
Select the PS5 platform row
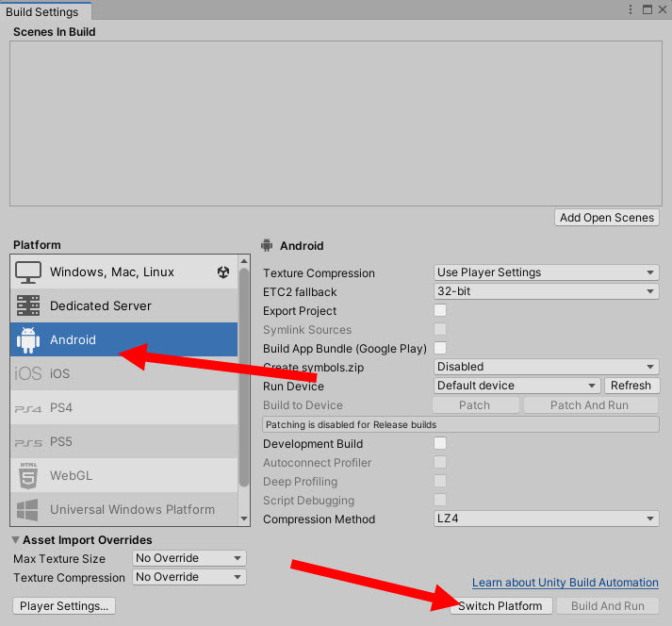[x=123, y=441]
